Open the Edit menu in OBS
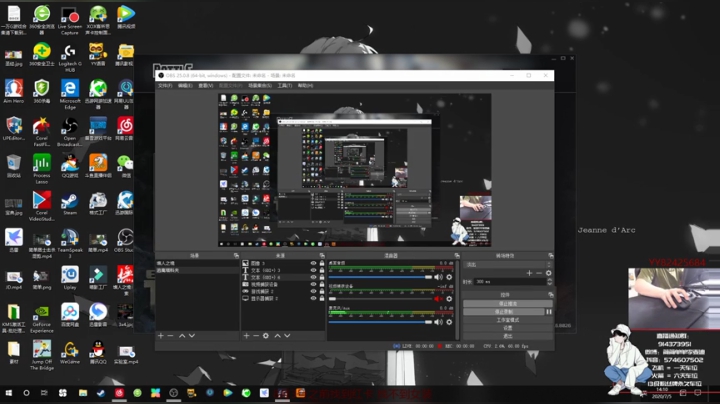Image resolution: width=720 pixels, height=404 pixels. click(185, 86)
